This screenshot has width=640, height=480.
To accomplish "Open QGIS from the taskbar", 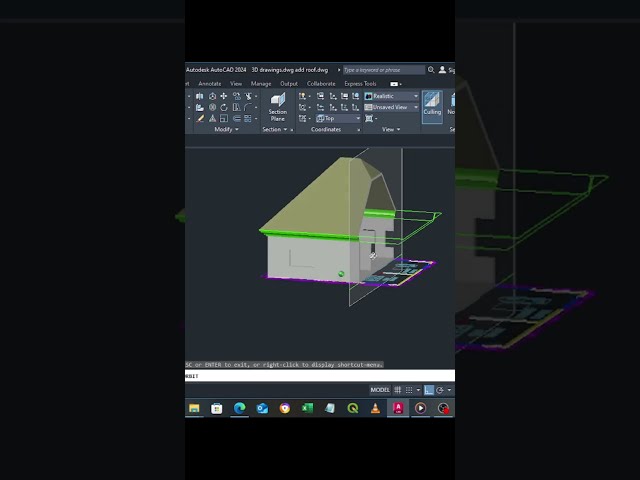I will click(x=353, y=408).
